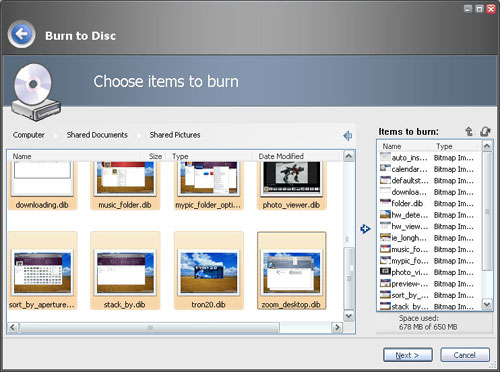This screenshot has height=372, width=500.
Task: Select the sort_by file icon in burn list
Action: (x=385, y=295)
